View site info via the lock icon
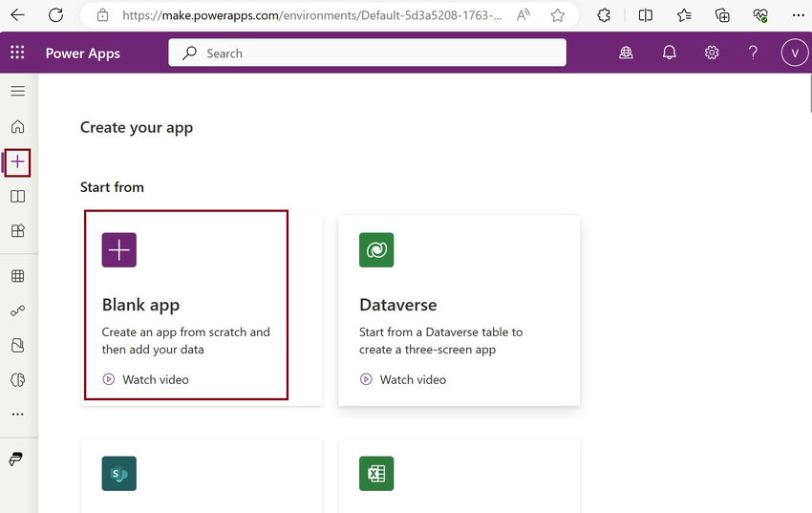The image size is (812, 513). click(x=102, y=15)
